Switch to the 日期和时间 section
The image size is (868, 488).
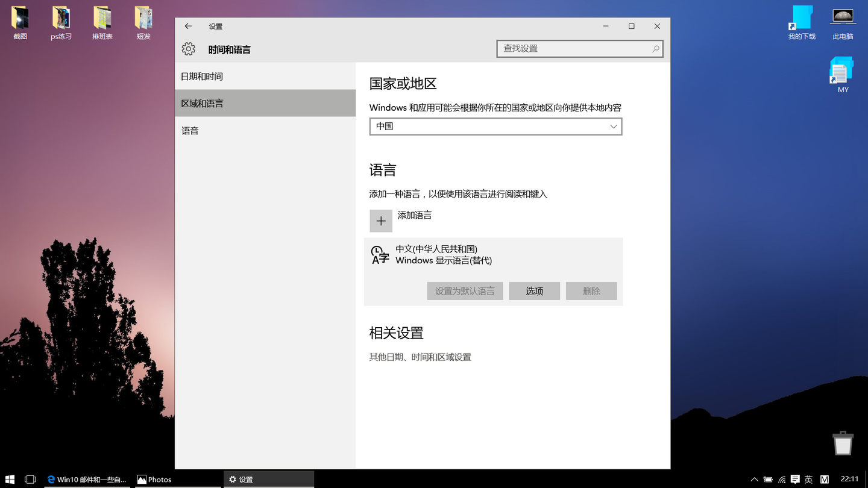click(x=201, y=76)
